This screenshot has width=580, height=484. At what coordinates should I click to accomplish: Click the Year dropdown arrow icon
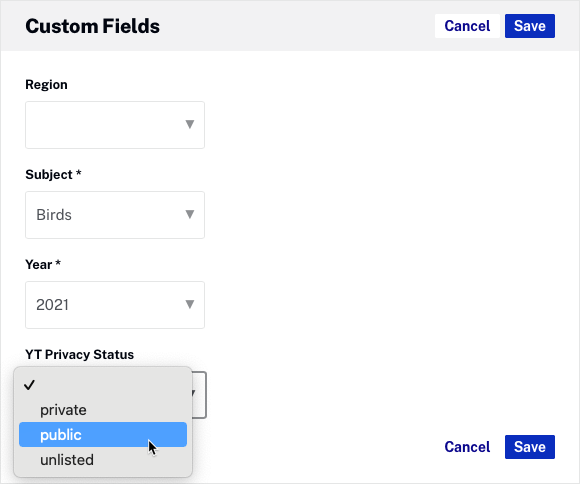(190, 304)
